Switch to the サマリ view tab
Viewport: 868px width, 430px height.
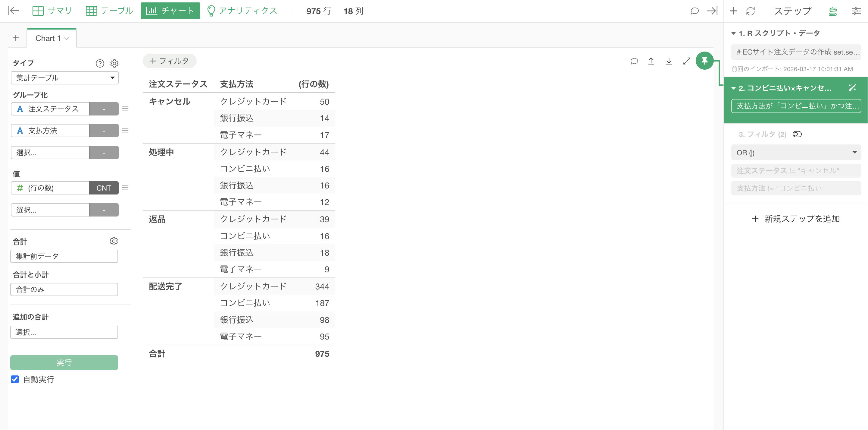(52, 11)
